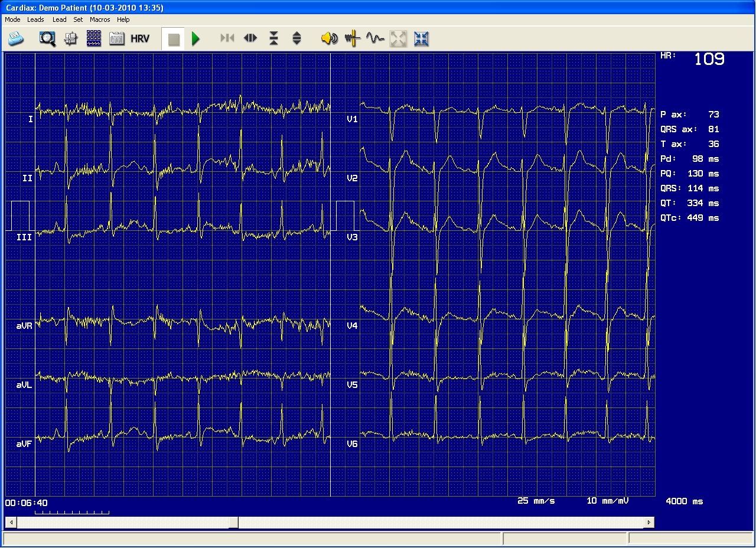Toggle the noise filter icon
756x548 pixels.
[353, 39]
